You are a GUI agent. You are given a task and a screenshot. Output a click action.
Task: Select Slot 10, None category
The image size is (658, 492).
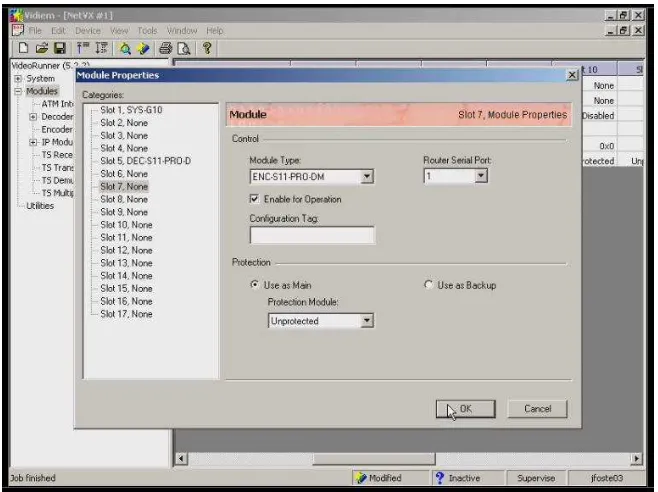pos(126,225)
